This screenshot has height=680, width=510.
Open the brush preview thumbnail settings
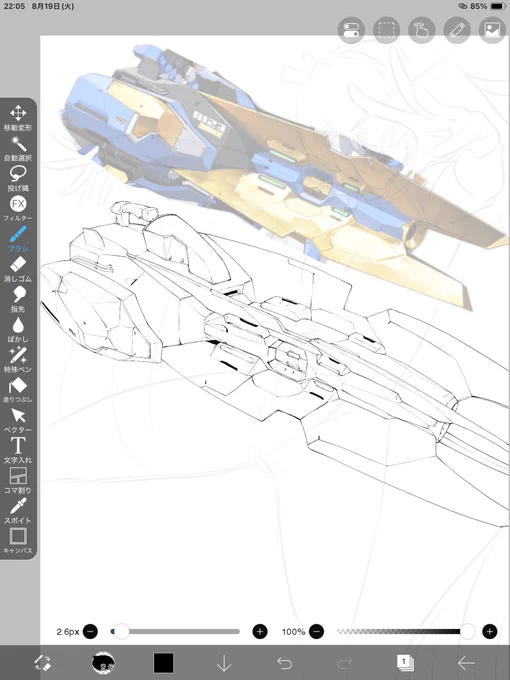pos(103,663)
